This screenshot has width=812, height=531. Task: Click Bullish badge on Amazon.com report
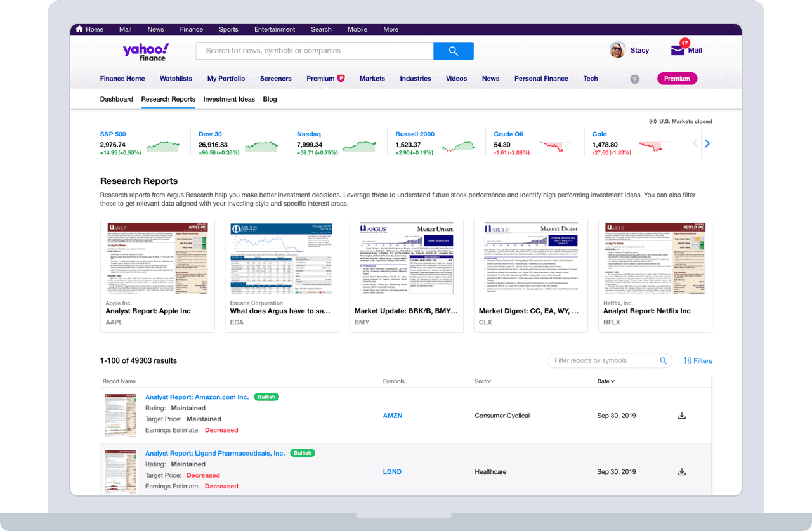click(x=266, y=397)
